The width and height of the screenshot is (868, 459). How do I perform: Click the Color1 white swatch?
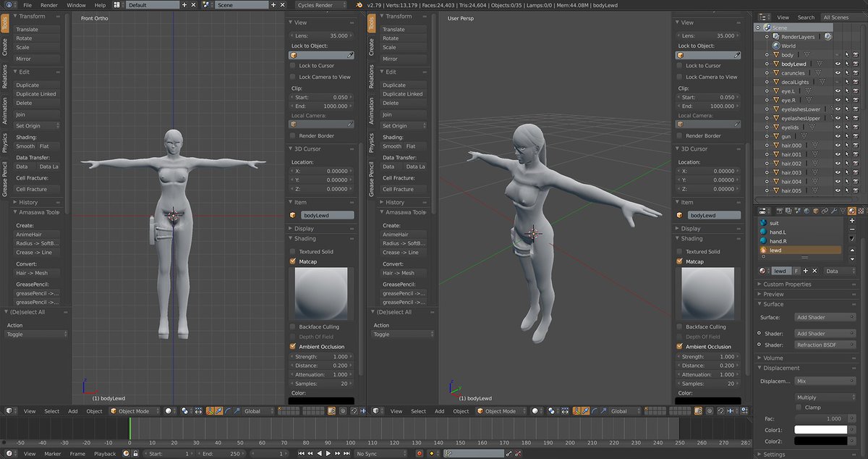(820, 429)
